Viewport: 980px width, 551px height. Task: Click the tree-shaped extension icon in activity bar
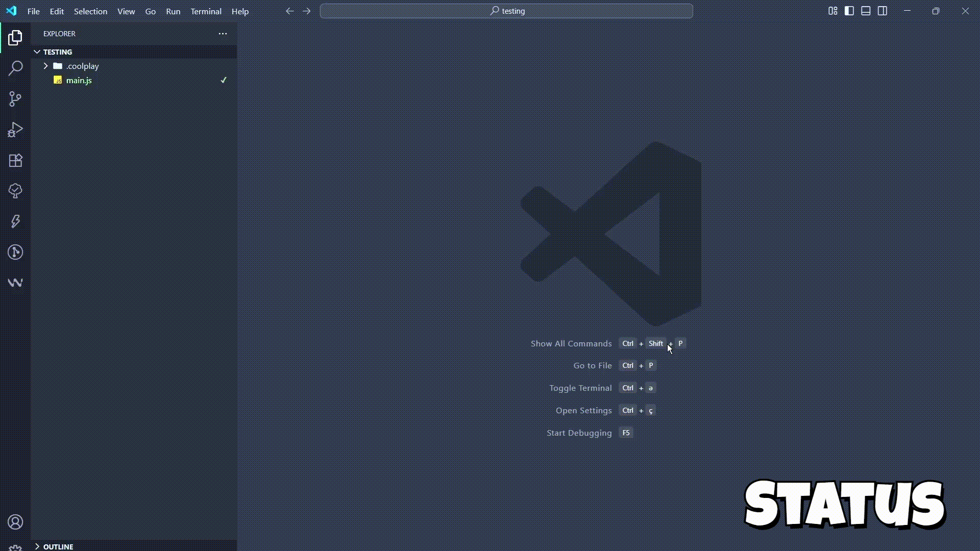tap(15, 191)
